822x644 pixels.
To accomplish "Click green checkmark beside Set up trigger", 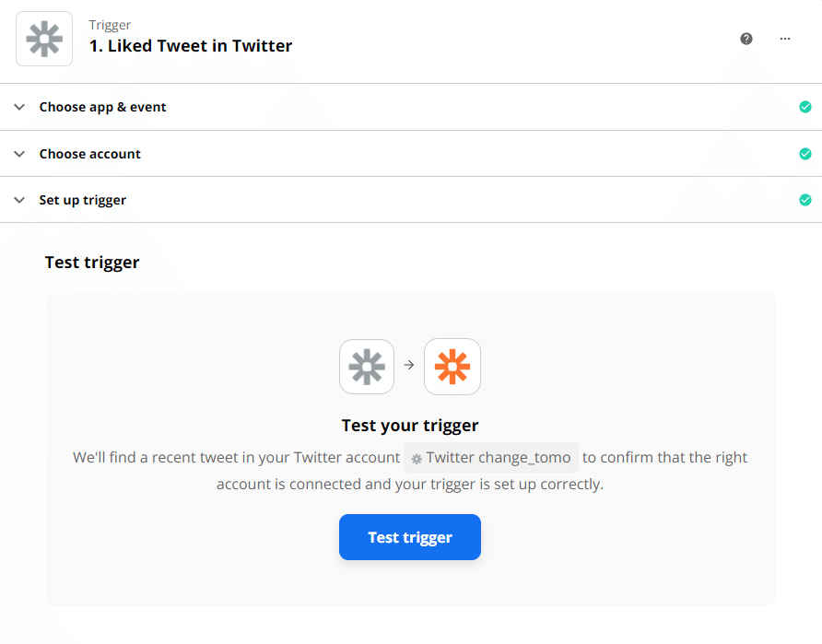I will pos(805,200).
